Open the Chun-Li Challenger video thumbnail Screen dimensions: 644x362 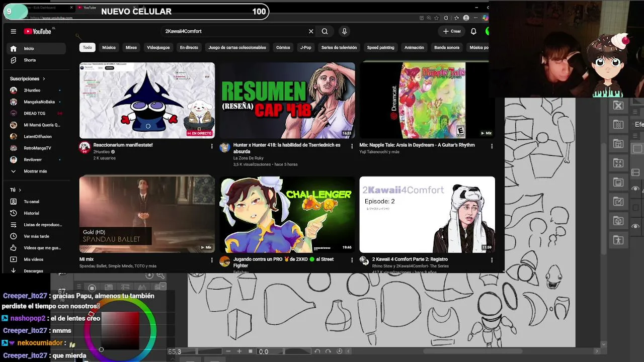click(287, 214)
